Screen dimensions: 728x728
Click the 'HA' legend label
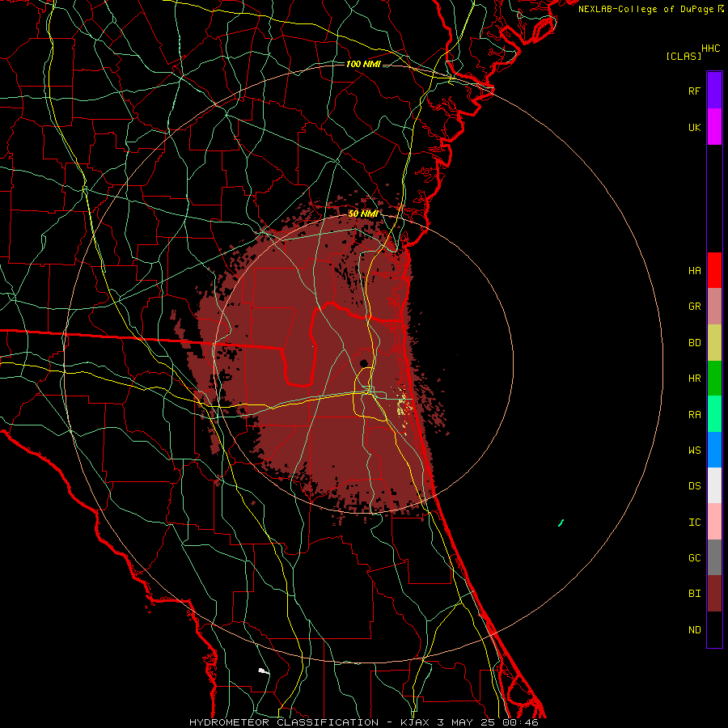(x=694, y=271)
